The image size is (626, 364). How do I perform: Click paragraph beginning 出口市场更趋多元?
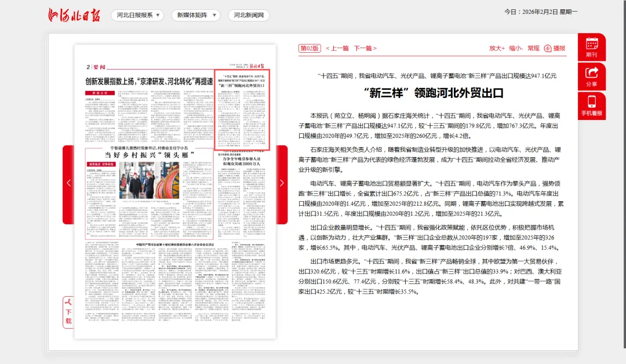[430, 276]
